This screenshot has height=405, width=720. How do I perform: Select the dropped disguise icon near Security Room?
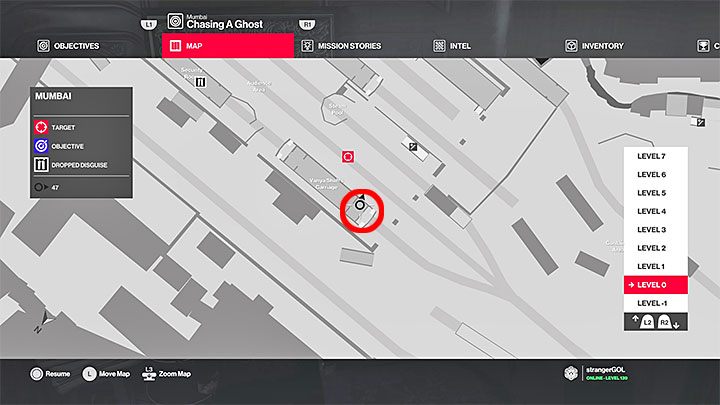pyautogui.click(x=200, y=82)
